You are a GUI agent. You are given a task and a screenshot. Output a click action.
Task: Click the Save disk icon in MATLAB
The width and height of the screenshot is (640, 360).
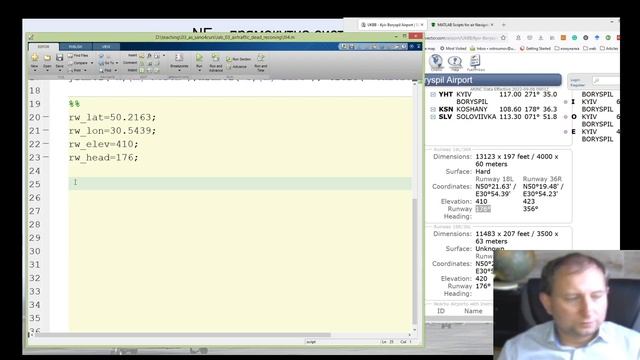60,58
